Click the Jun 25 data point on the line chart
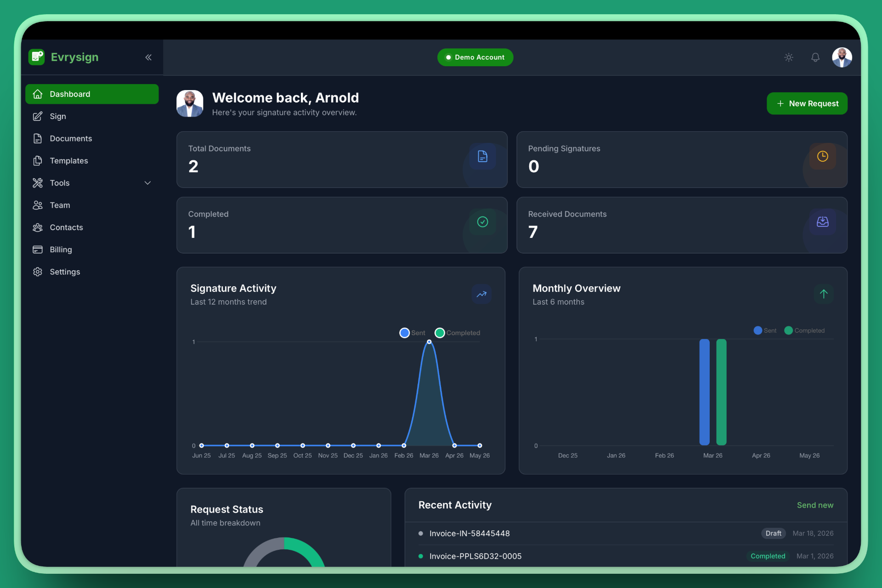 pyautogui.click(x=201, y=446)
